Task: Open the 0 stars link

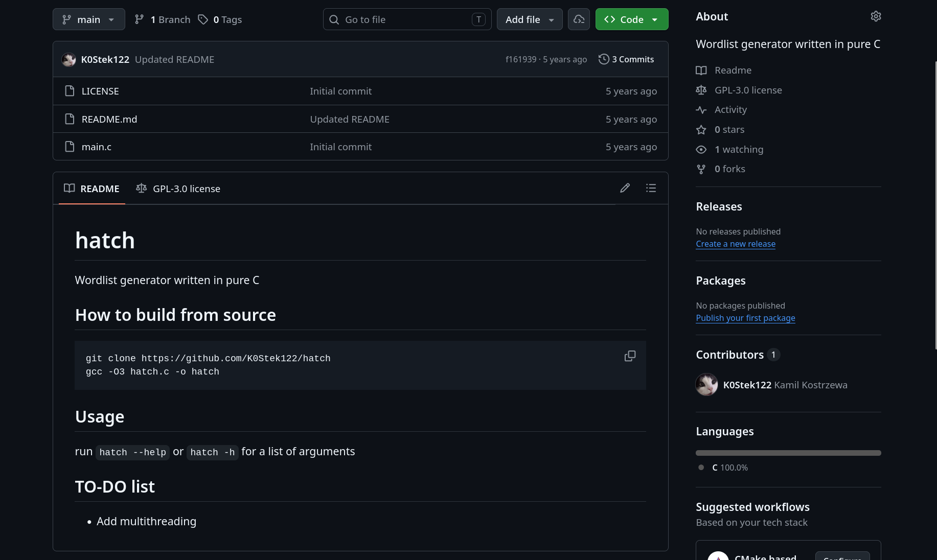Action: [729, 129]
